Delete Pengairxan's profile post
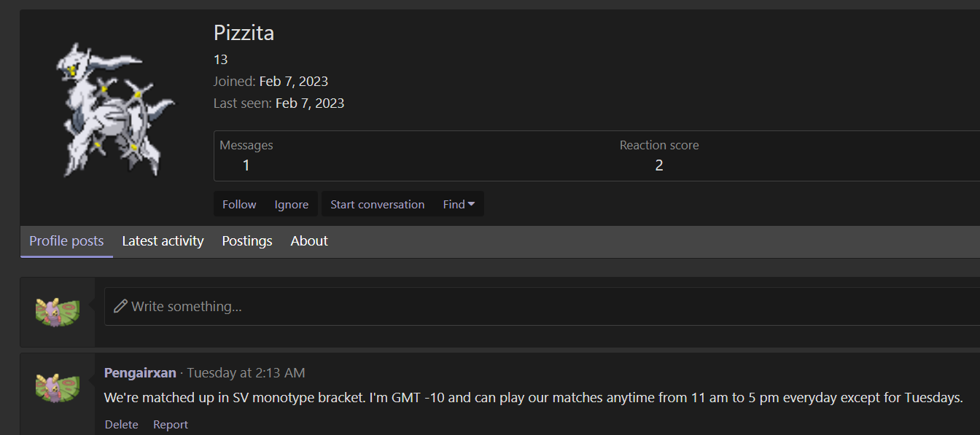This screenshot has height=435, width=980. (x=121, y=425)
